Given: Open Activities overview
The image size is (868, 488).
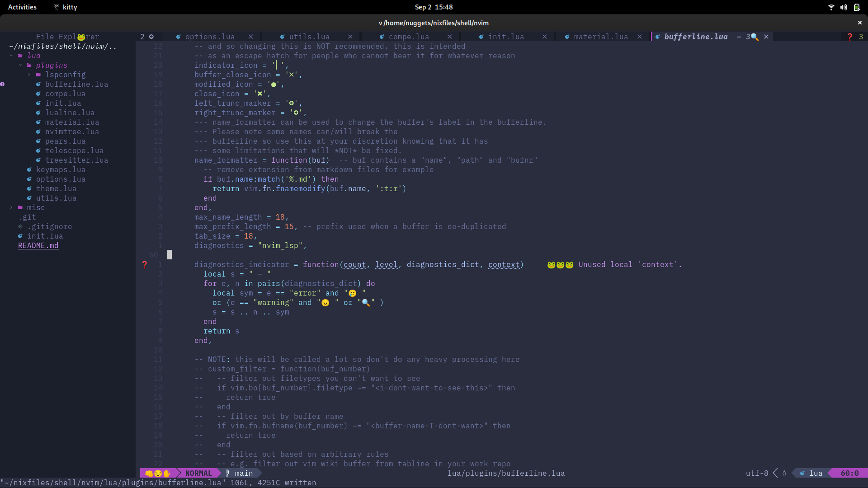Looking at the screenshot, I should 22,7.
